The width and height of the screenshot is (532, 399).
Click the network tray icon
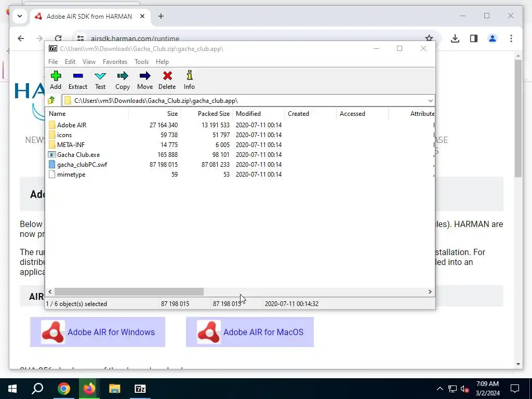coord(453,389)
